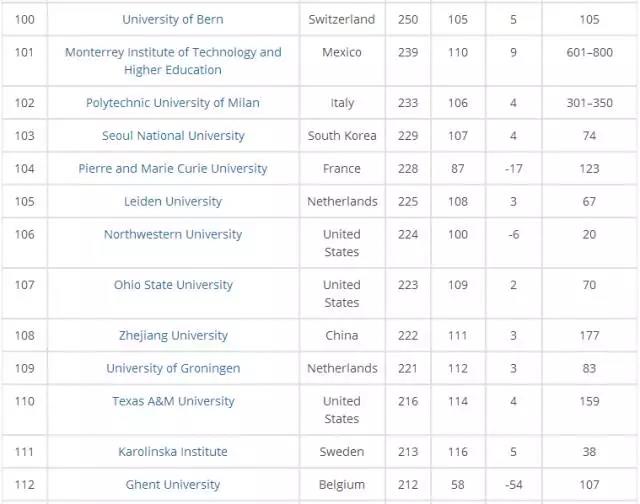
Task: Click the Leiden University link
Action: (x=173, y=201)
